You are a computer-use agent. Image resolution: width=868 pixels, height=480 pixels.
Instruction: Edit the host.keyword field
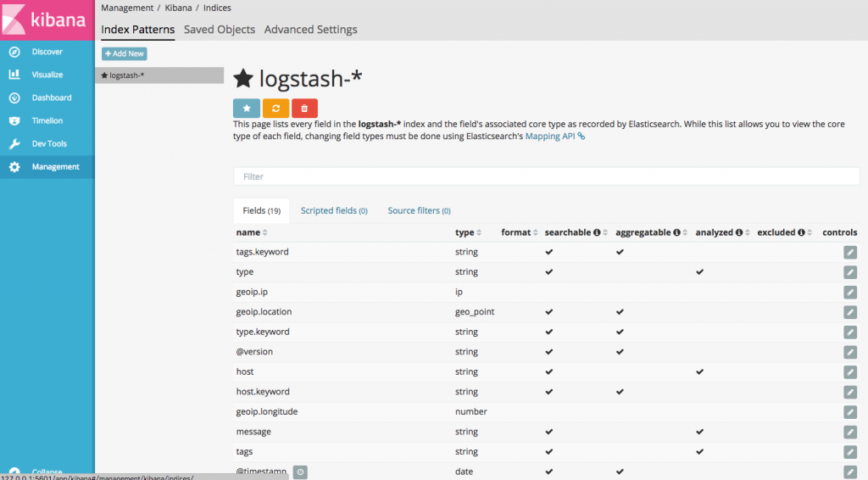pyautogui.click(x=850, y=392)
